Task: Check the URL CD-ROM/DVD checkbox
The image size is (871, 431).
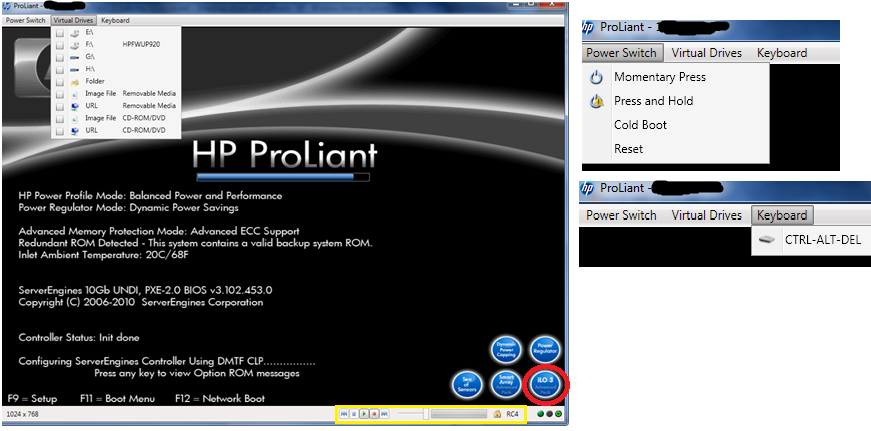Action: pyautogui.click(x=60, y=131)
